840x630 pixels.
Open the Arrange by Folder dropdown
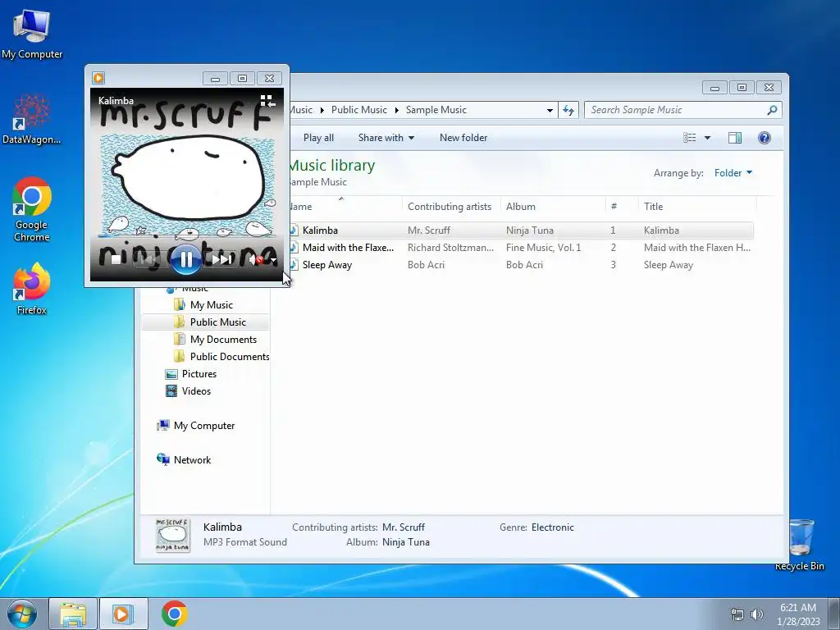coord(733,172)
